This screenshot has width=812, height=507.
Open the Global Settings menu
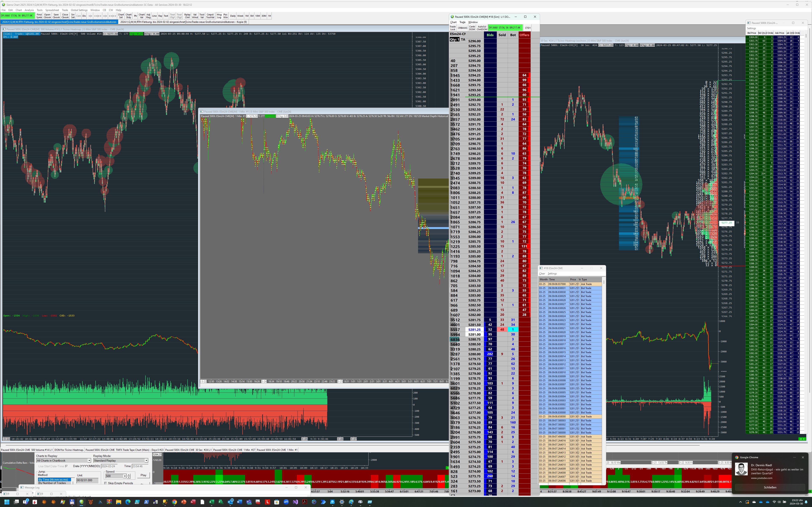point(79,10)
